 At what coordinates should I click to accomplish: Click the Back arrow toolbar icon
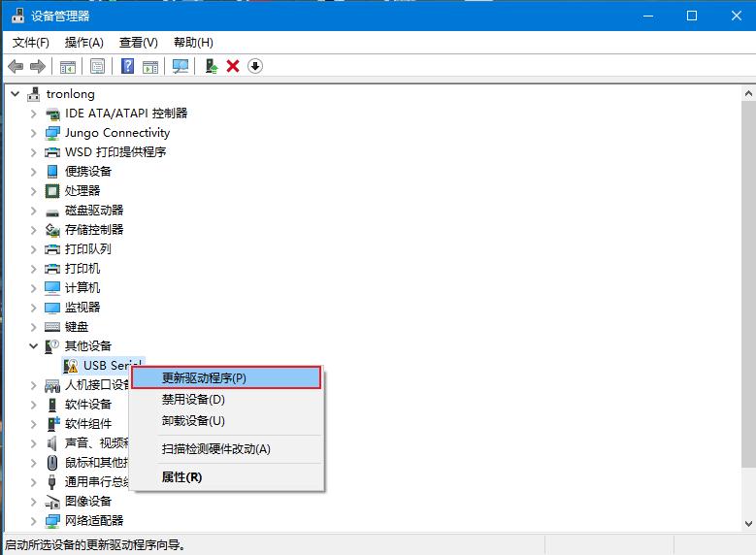(x=16, y=66)
